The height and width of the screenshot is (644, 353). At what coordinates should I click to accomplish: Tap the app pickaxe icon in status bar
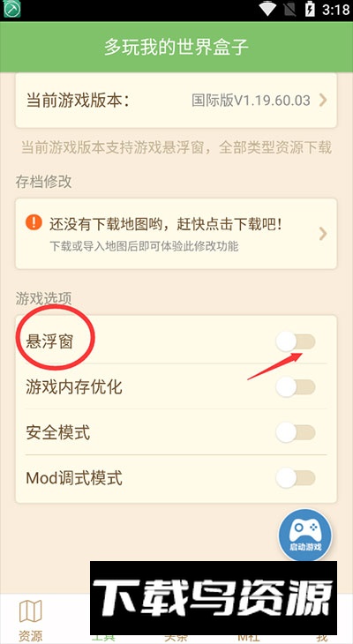[11, 10]
